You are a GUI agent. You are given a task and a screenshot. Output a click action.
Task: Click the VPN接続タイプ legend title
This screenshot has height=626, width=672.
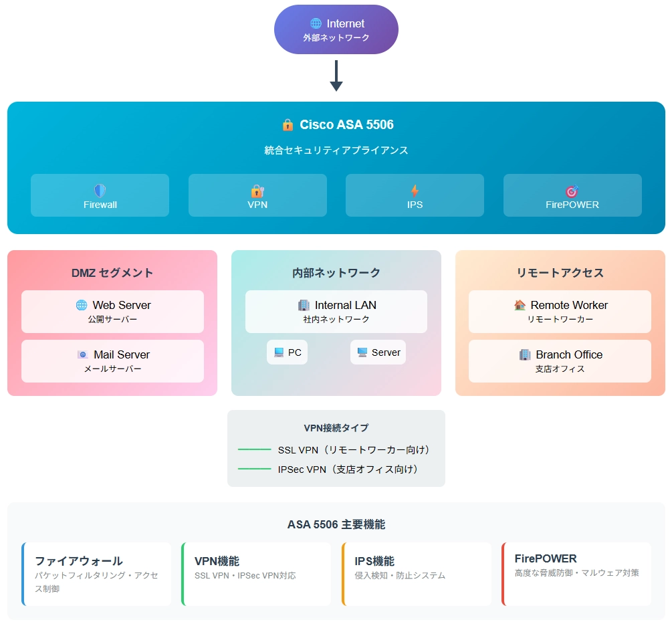[x=336, y=428]
